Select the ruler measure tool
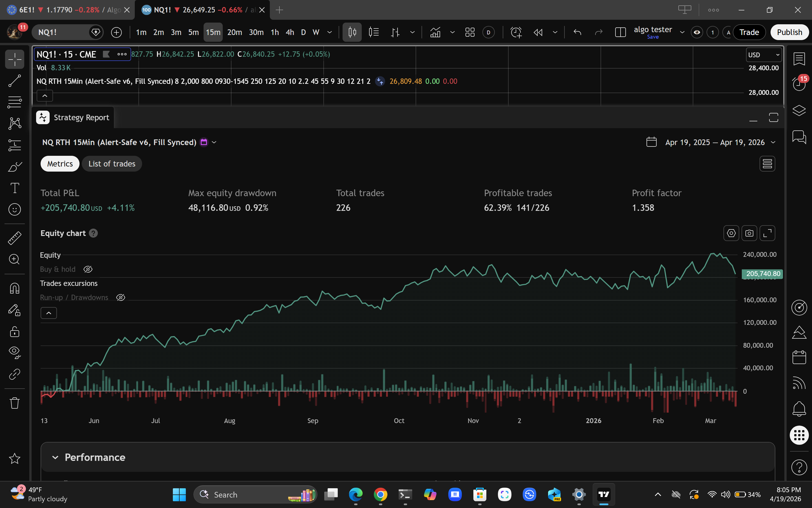This screenshot has height=508, width=812. (x=14, y=238)
